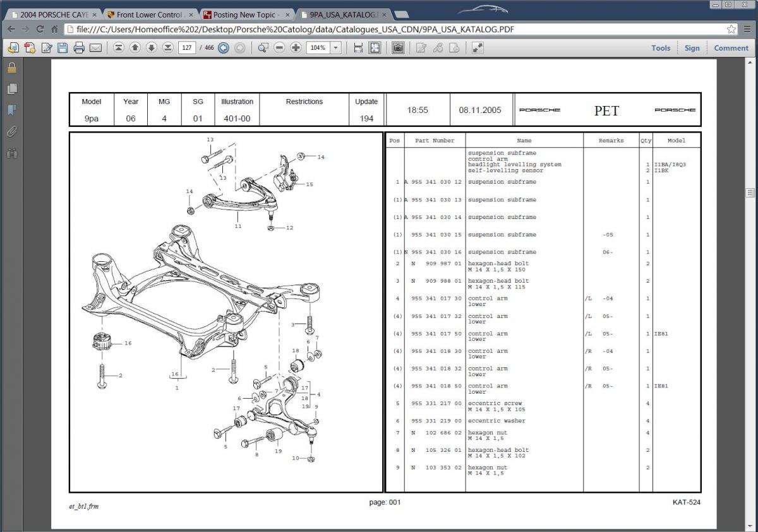Toggle read mode full-screen view
The image size is (758, 532).
(478, 48)
